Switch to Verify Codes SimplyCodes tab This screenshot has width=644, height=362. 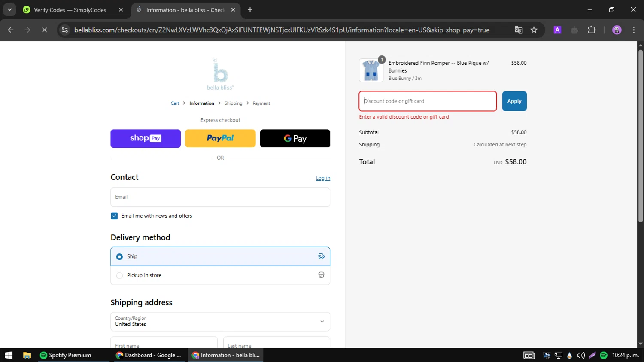(70, 10)
